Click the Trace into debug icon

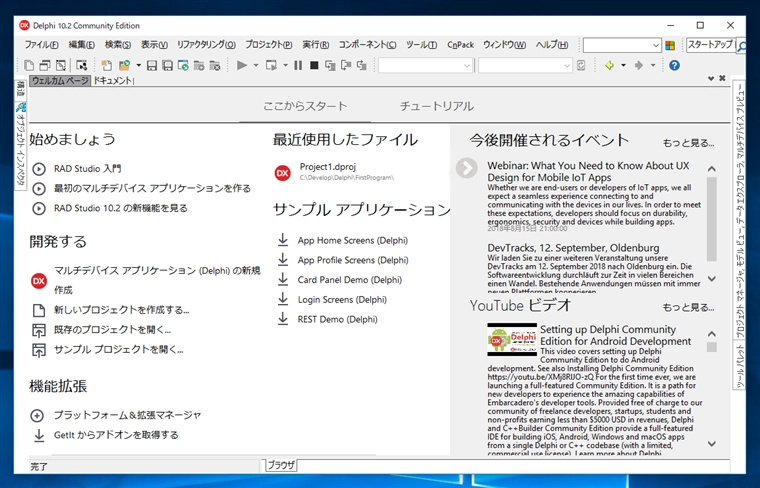tap(330, 65)
